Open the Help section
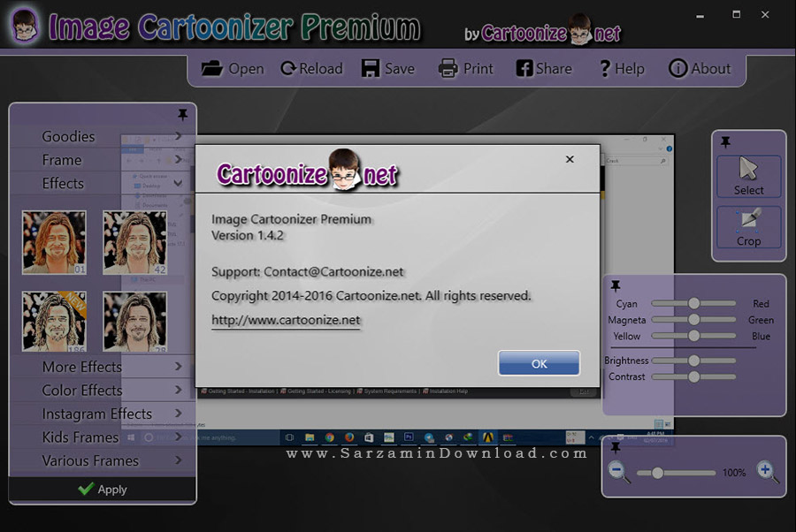Screen dimensions: 796x532 (x=622, y=68)
